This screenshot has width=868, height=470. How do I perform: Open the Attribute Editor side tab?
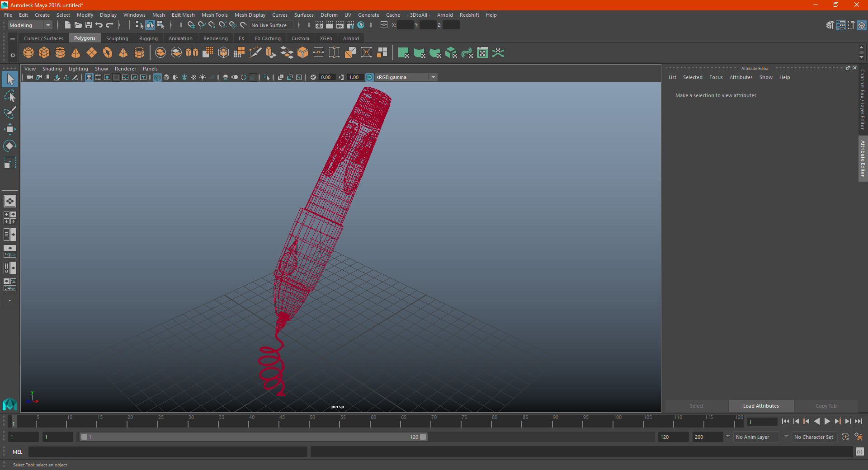[x=863, y=159]
